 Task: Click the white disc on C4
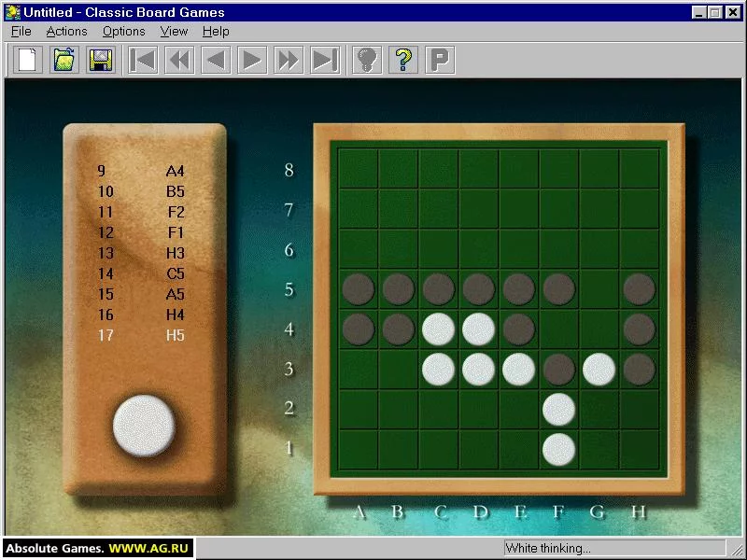[438, 329]
